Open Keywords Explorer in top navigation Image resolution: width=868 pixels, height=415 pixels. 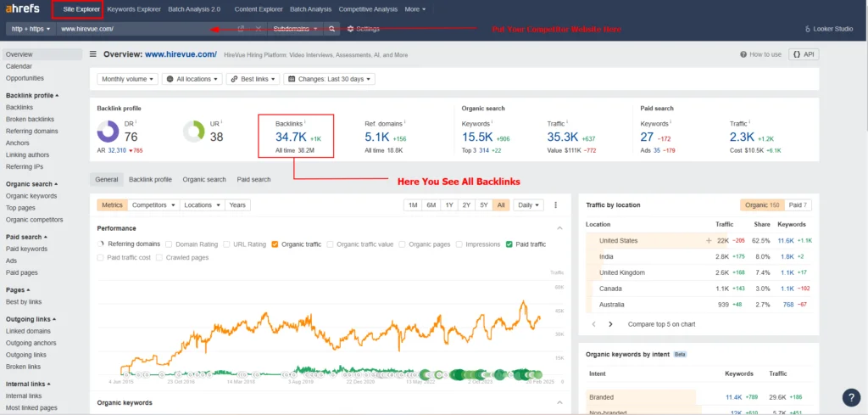[x=136, y=9]
